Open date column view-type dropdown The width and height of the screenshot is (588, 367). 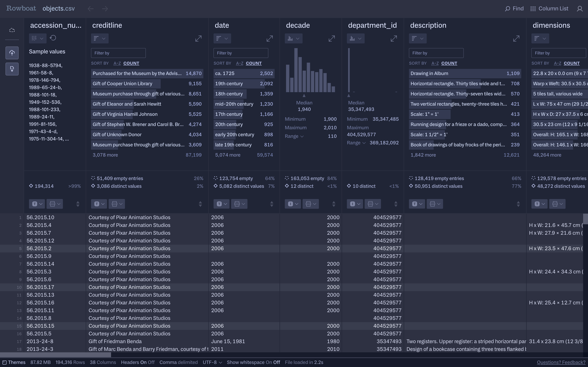tap(222, 39)
